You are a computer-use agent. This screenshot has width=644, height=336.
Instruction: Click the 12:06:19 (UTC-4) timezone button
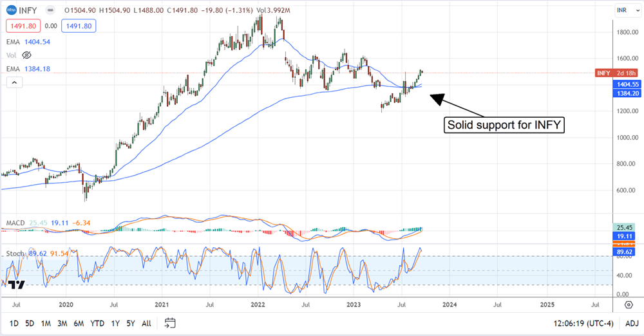(x=583, y=324)
